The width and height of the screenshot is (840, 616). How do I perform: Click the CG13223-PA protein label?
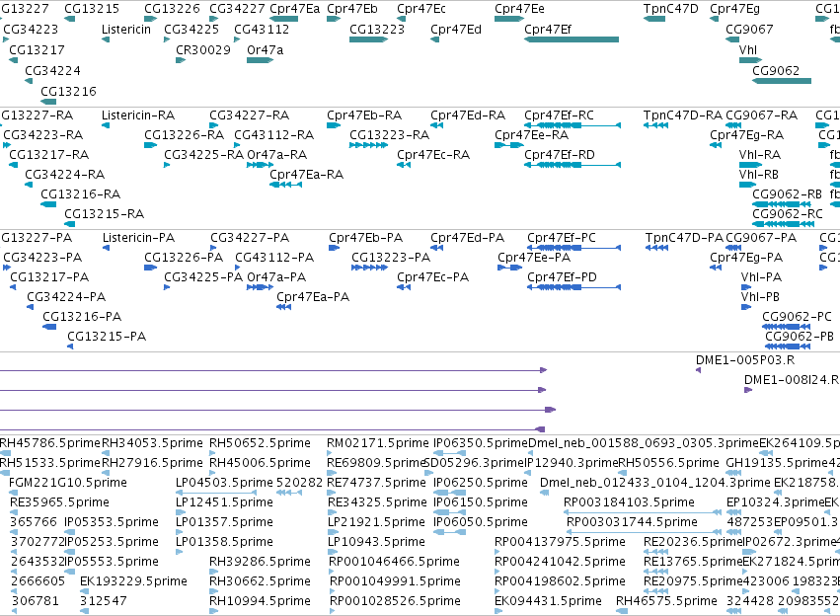point(391,258)
